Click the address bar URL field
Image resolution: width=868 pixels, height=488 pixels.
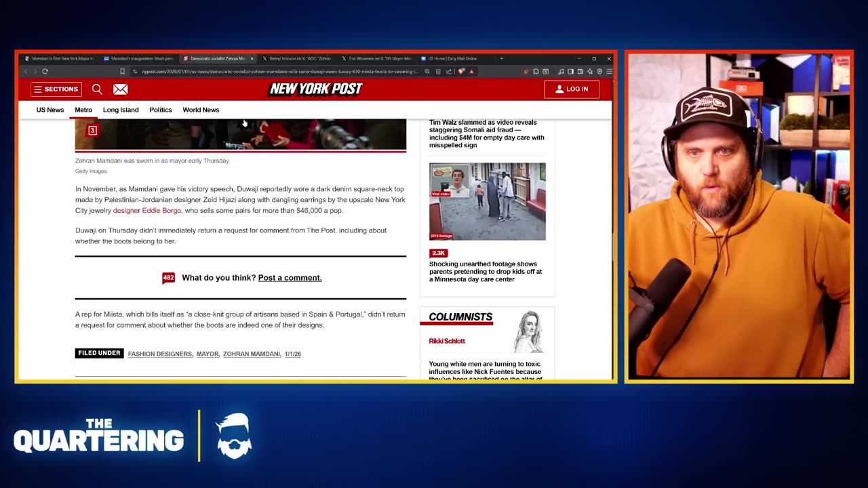point(279,71)
